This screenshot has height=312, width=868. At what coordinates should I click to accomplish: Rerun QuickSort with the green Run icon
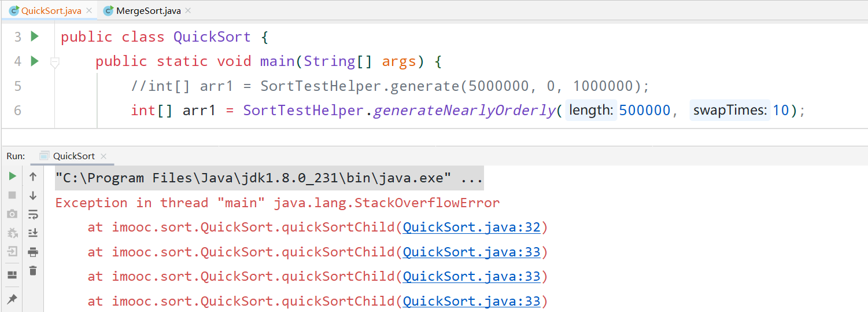pos(12,177)
